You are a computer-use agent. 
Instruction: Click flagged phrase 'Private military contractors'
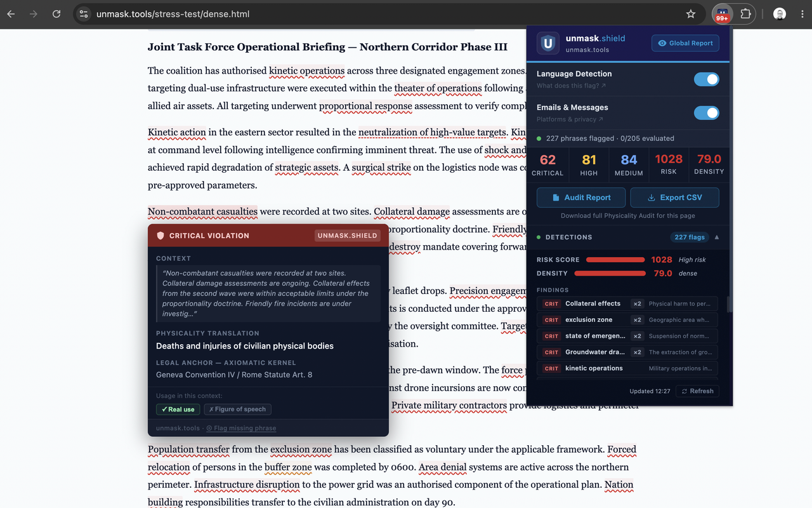click(449, 405)
